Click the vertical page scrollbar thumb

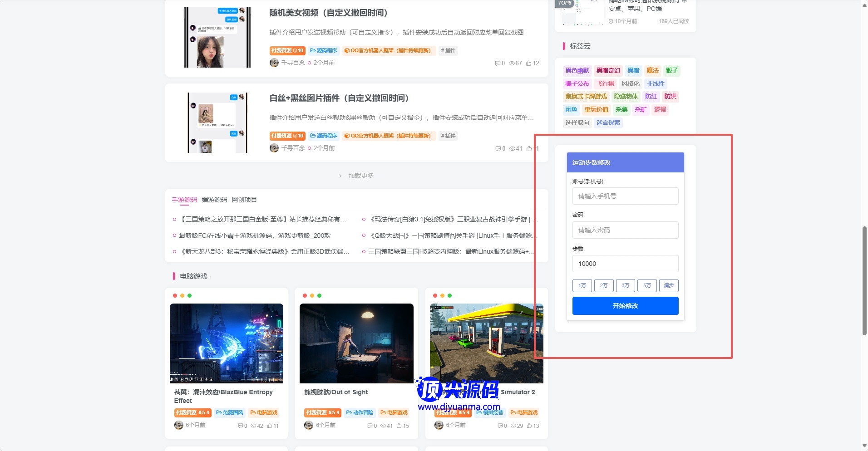(x=864, y=281)
